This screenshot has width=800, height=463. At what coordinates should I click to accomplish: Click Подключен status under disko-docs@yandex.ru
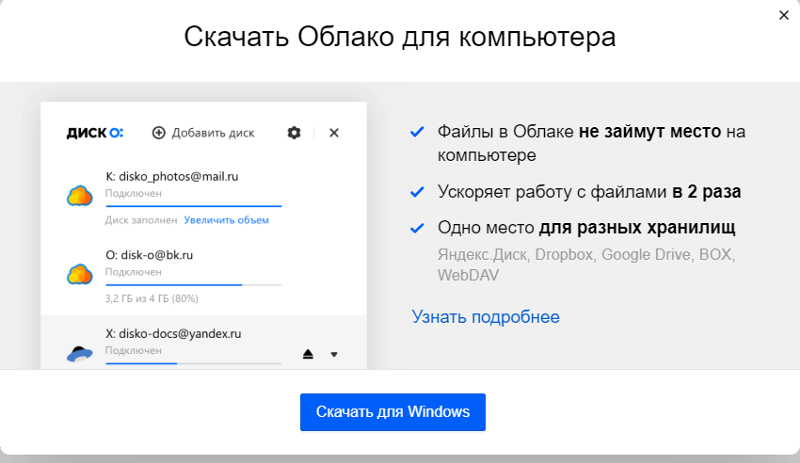133,351
